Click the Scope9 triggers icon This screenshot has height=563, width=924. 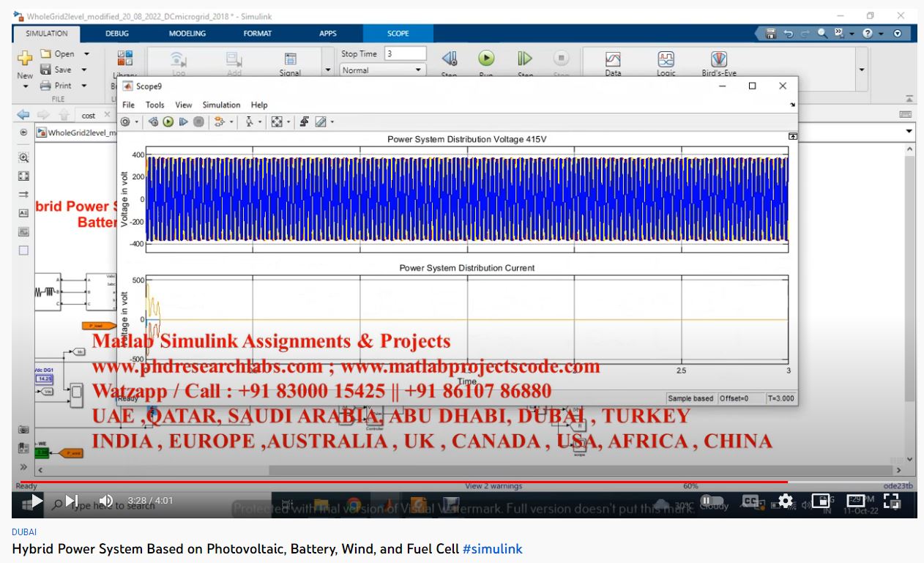[x=219, y=122]
